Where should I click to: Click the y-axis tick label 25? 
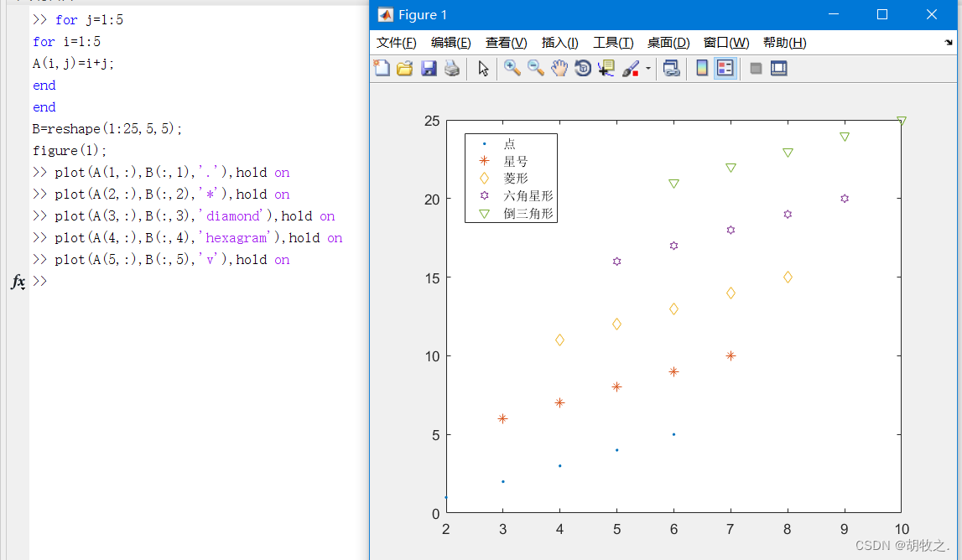[x=432, y=121]
